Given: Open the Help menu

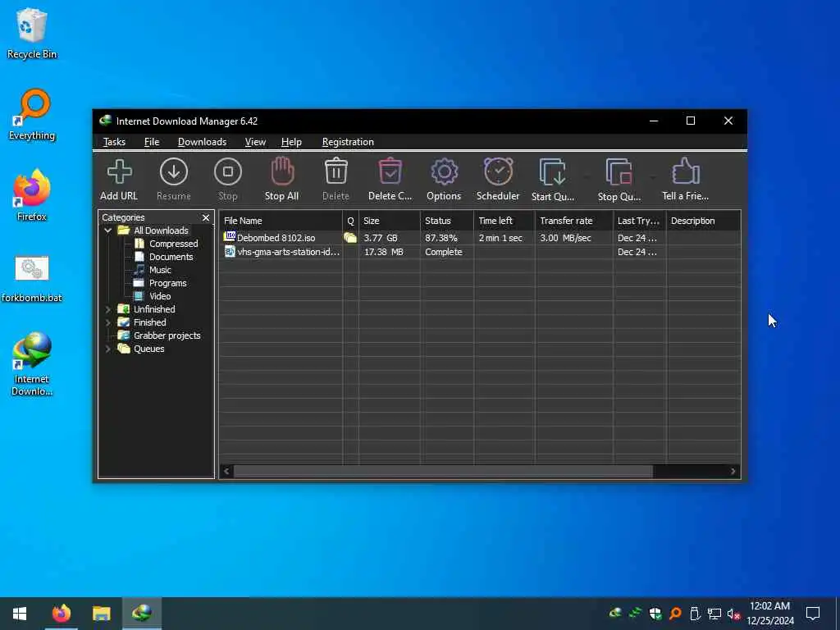Looking at the screenshot, I should [291, 142].
